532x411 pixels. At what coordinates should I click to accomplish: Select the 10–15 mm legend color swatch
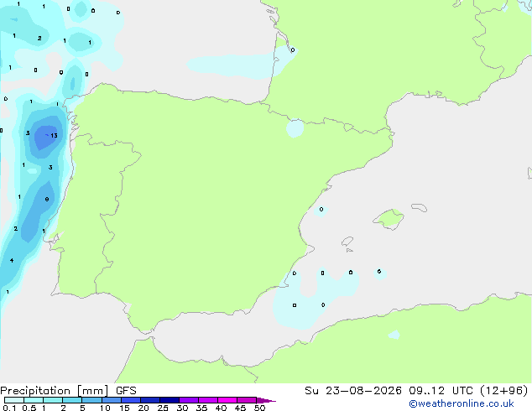[111, 400]
